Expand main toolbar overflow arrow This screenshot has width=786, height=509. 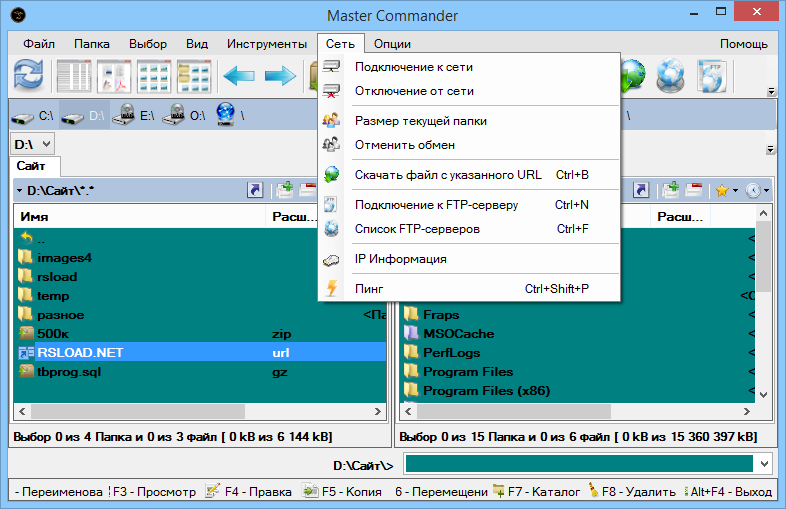pyautogui.click(x=771, y=91)
